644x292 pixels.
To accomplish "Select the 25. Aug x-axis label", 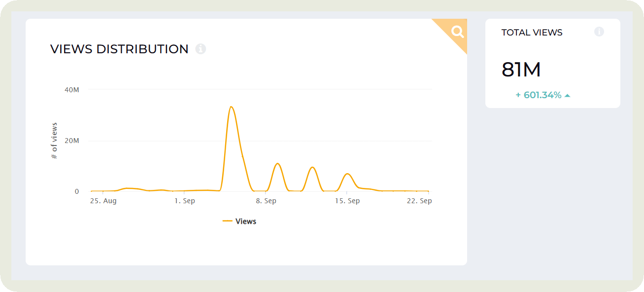I will (x=103, y=201).
